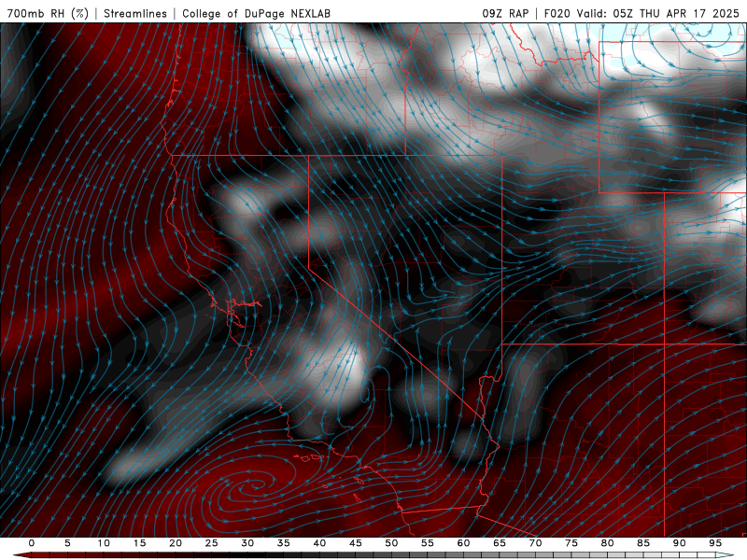Select the "15" tick on RH scale
The width and height of the screenshot is (747, 560).
[139, 543]
